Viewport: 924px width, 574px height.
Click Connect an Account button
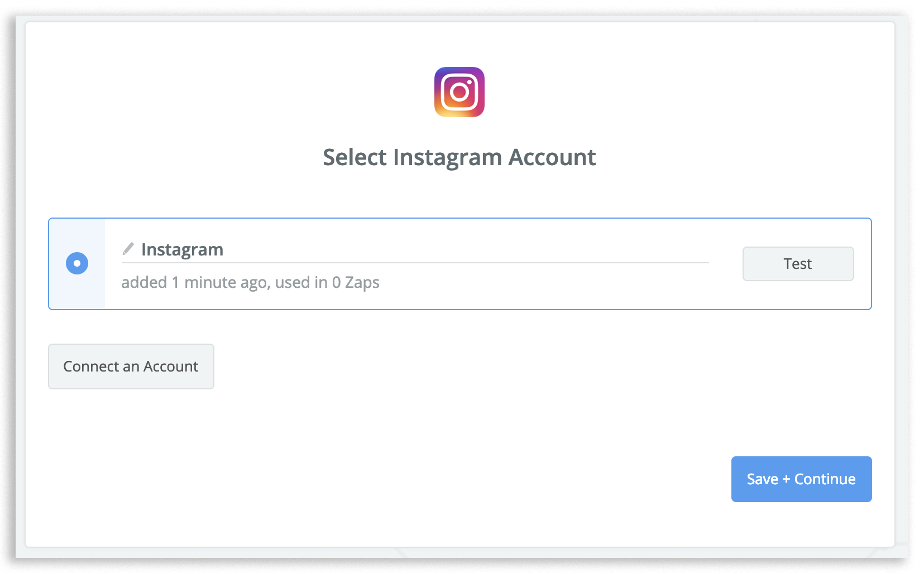[131, 366]
